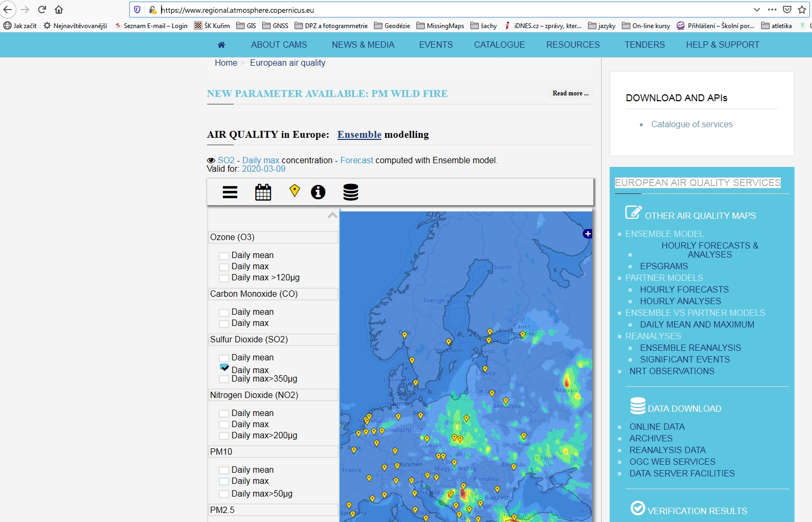Check Carbon Monoxide Daily mean checkbox
This screenshot has width=812, height=522.
(224, 313)
